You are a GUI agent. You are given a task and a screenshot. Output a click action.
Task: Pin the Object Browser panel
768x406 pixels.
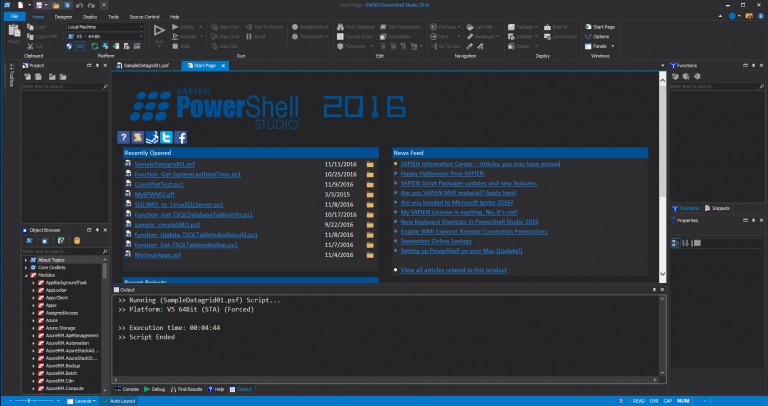pyautogui.click(x=97, y=230)
